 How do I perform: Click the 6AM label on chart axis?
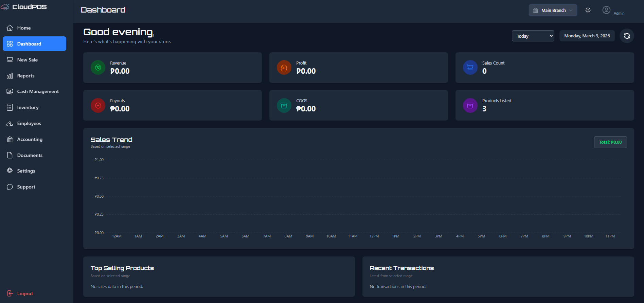click(x=245, y=236)
